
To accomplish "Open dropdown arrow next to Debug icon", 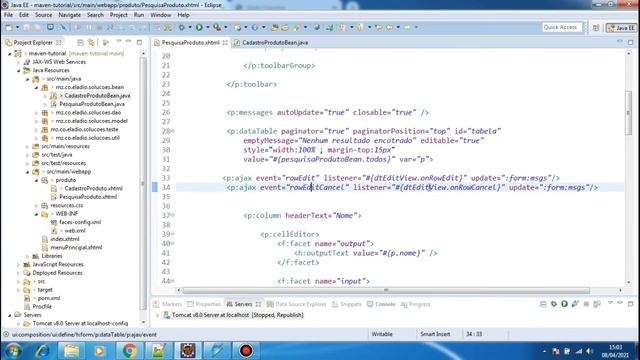I will (x=190, y=27).
